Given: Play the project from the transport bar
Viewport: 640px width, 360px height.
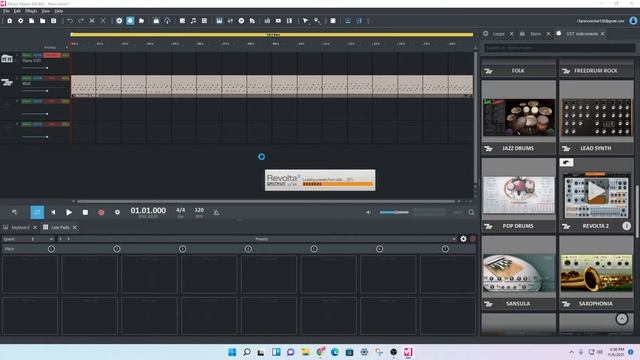Looking at the screenshot, I should point(69,212).
